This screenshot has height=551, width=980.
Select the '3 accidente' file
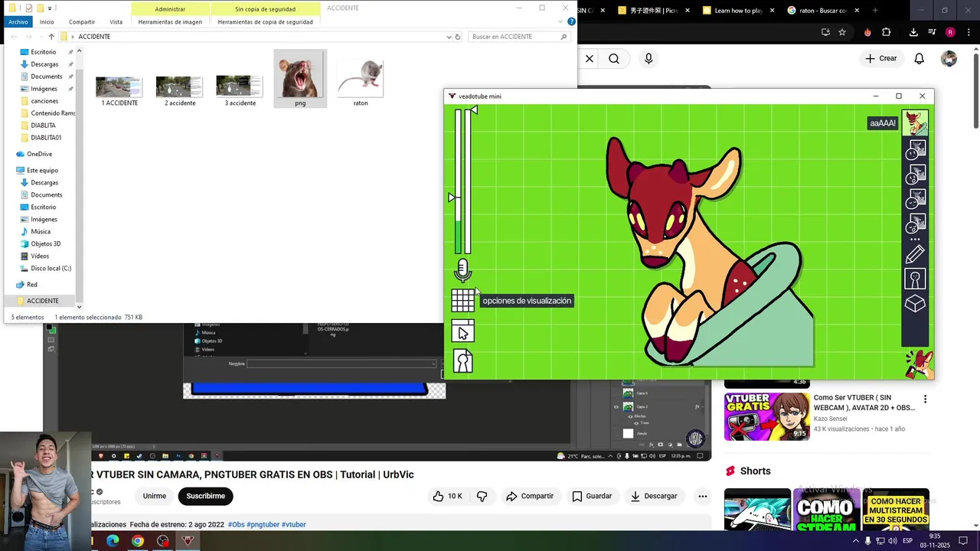[x=240, y=90]
